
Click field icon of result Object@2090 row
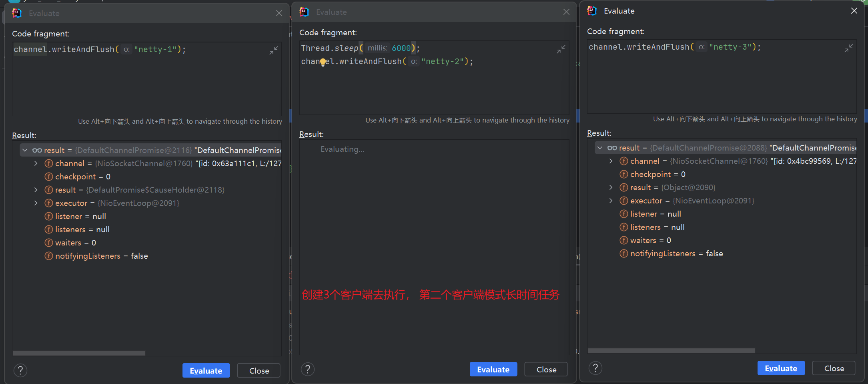(x=624, y=187)
